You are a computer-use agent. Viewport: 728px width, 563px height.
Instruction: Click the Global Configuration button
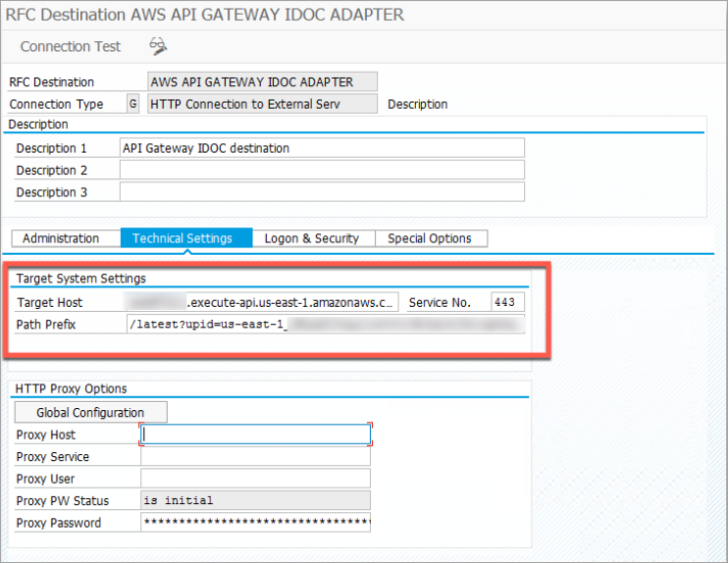tap(91, 412)
